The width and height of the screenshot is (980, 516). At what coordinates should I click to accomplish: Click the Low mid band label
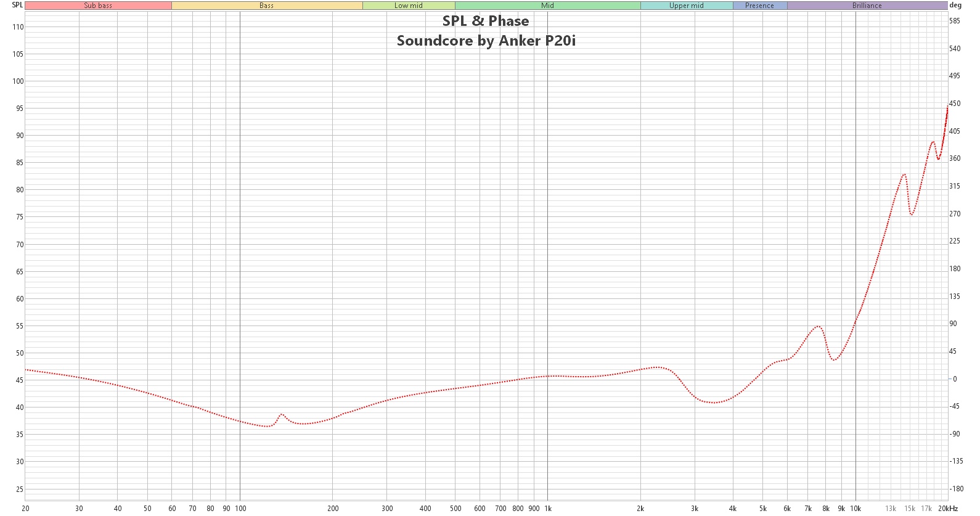[409, 6]
